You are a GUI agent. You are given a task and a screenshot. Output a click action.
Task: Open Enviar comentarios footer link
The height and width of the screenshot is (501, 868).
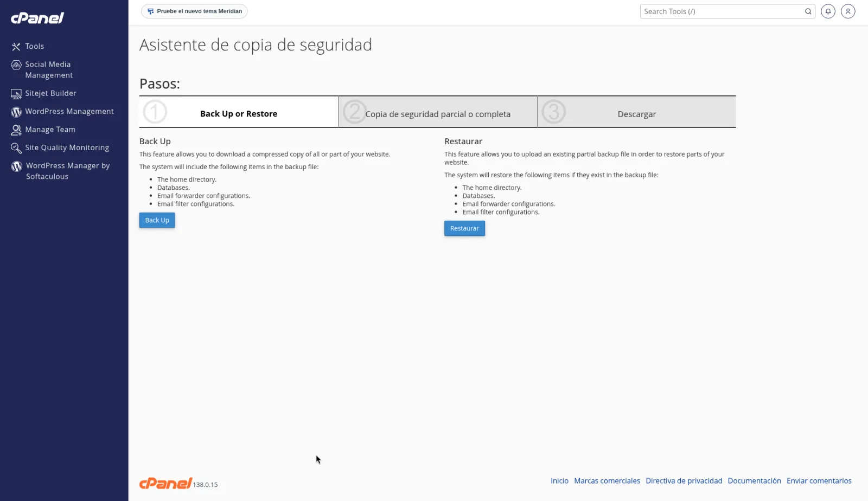pos(819,481)
